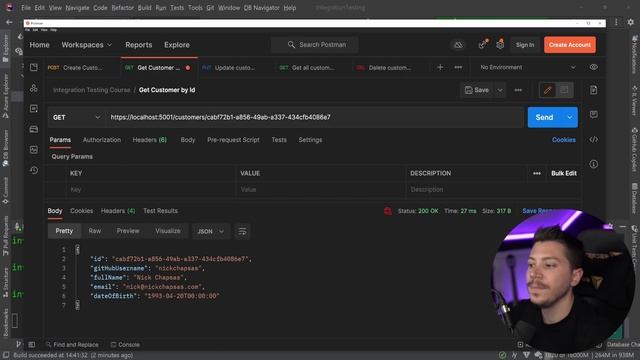Open the Workspaces dropdown

point(87,45)
